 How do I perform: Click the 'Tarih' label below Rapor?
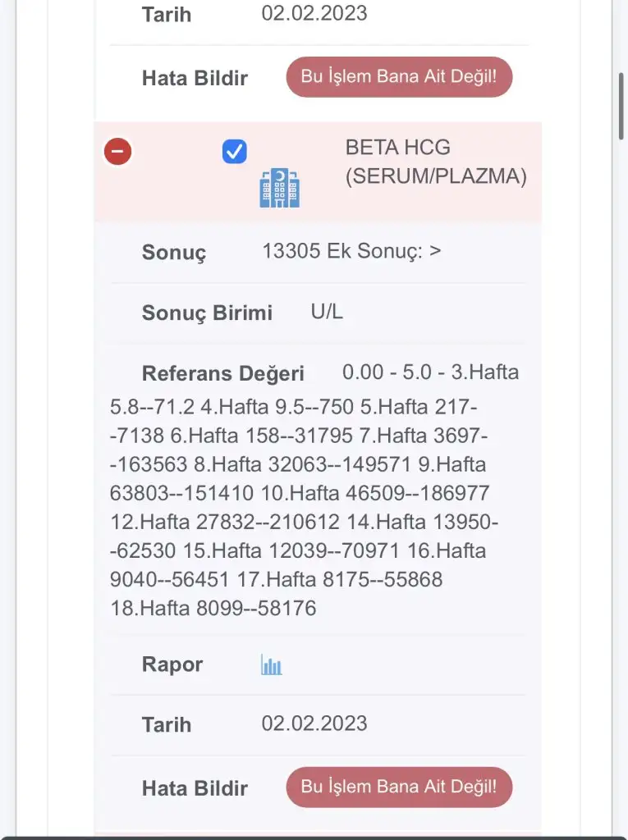[167, 725]
